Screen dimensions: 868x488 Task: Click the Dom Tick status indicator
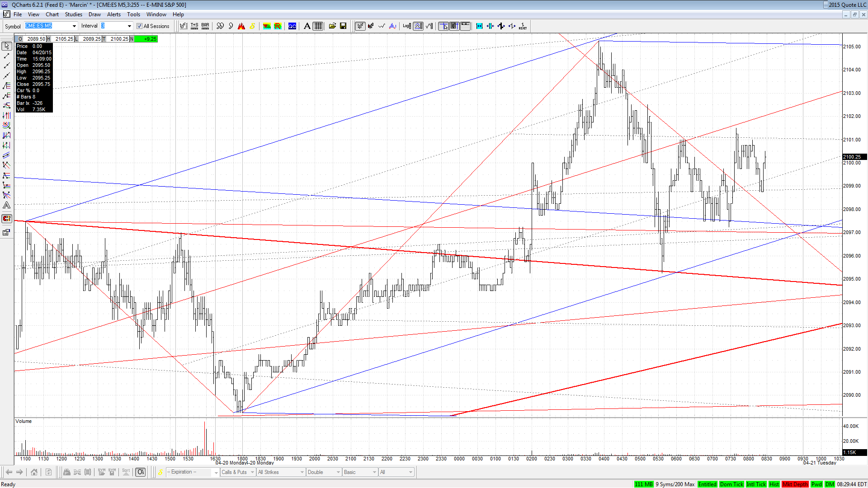coord(731,484)
